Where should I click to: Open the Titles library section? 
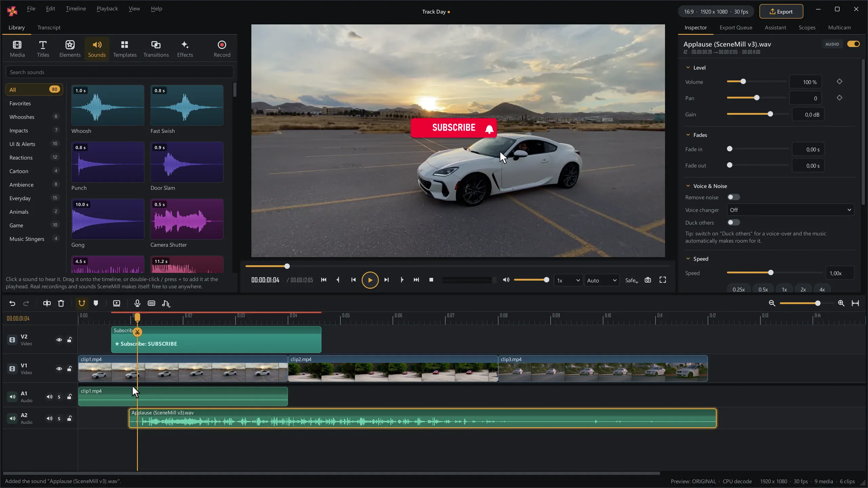43,49
